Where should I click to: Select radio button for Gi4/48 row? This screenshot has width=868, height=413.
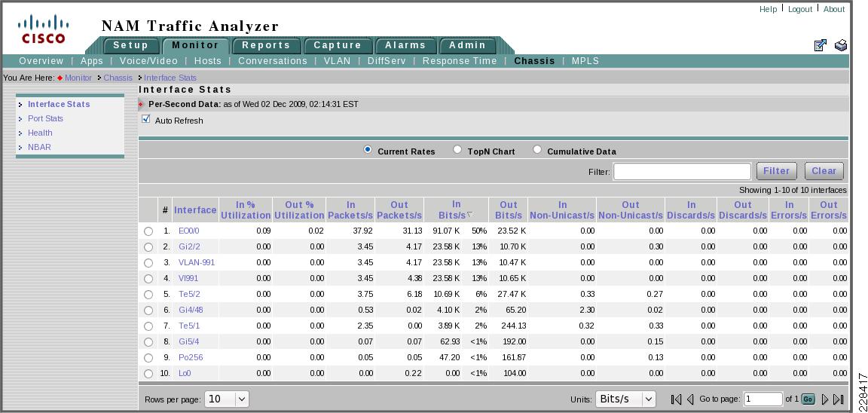pos(148,311)
